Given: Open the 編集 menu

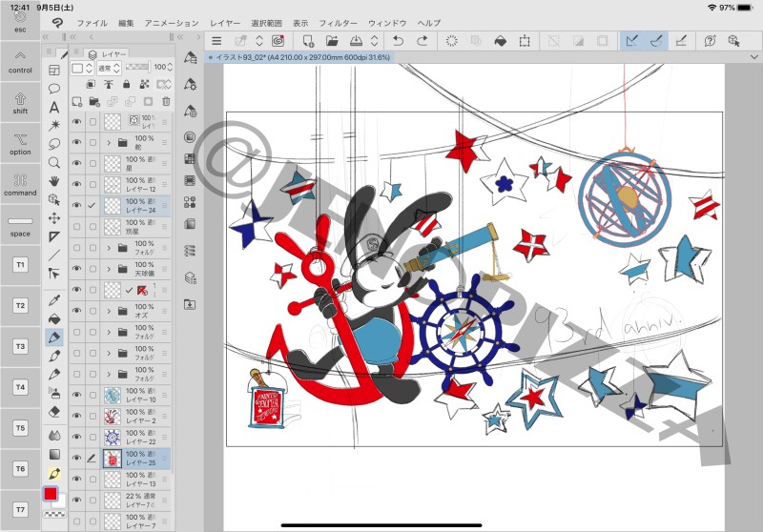Looking at the screenshot, I should pos(126,23).
